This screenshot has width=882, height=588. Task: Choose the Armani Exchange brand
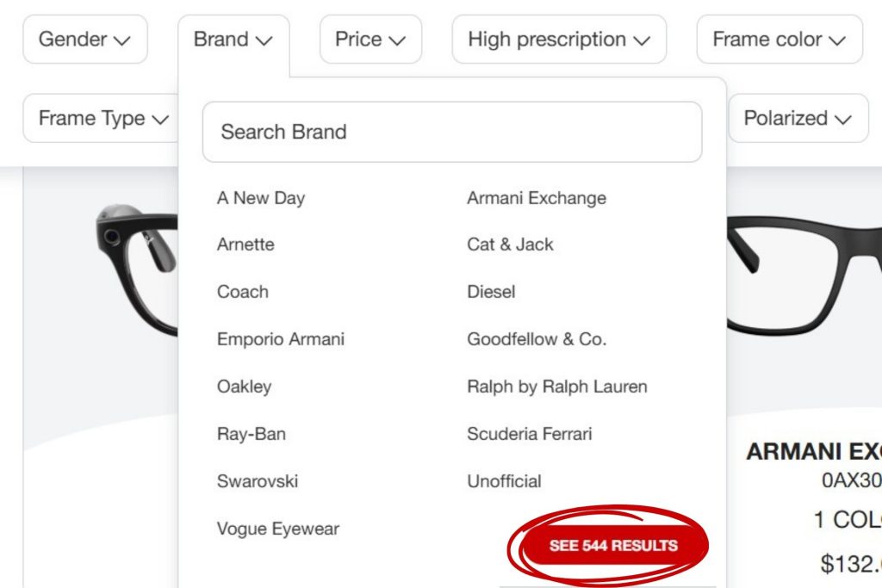[x=535, y=198]
